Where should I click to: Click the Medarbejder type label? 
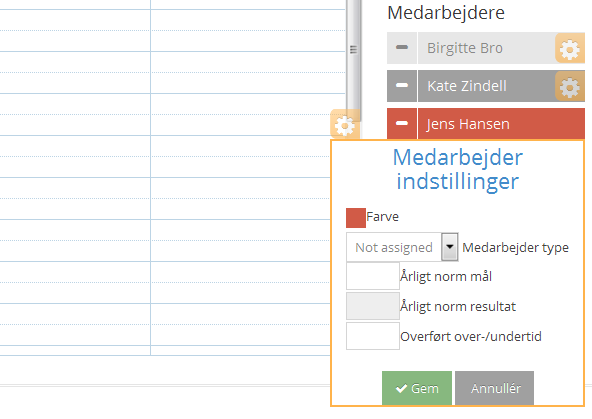515,248
